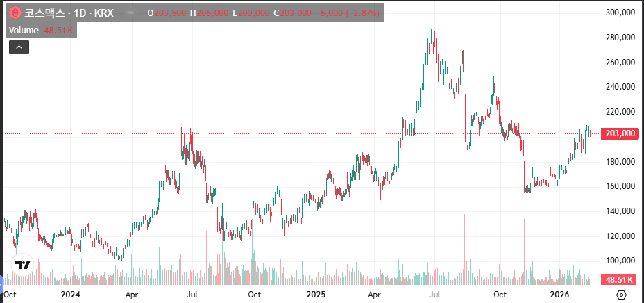The height and width of the screenshot is (303, 644).
Task: Click the 2024 label on time axis
Action: coord(71,295)
